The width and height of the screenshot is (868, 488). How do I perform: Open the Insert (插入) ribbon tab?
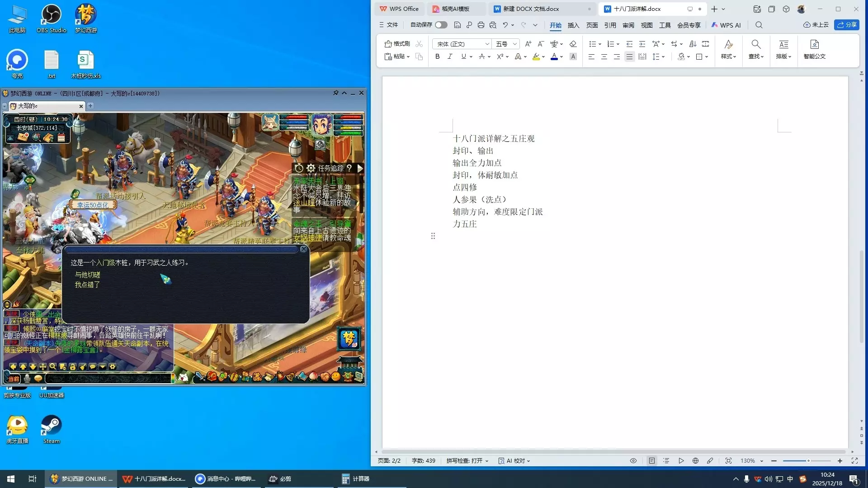point(573,25)
